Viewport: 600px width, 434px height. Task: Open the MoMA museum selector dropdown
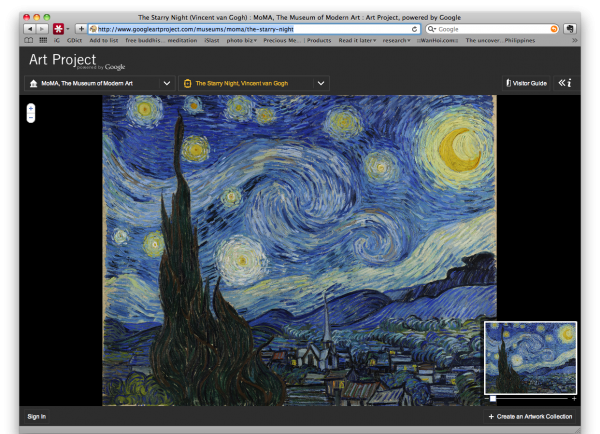coord(99,83)
